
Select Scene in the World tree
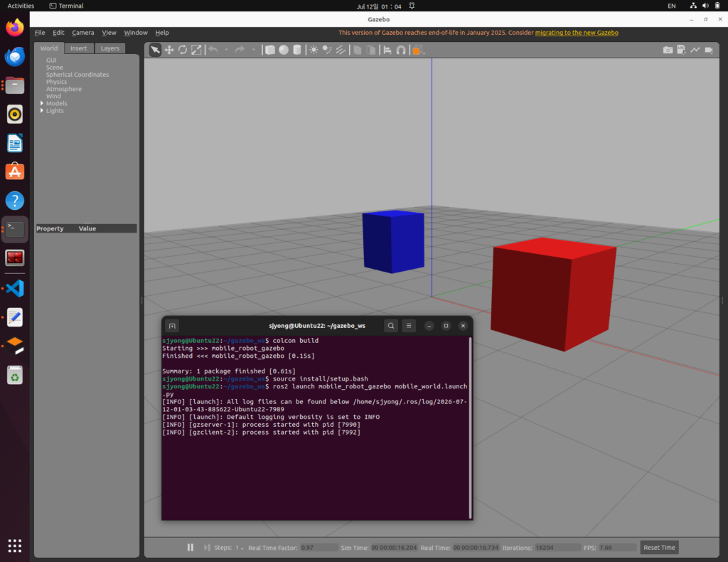coord(54,68)
